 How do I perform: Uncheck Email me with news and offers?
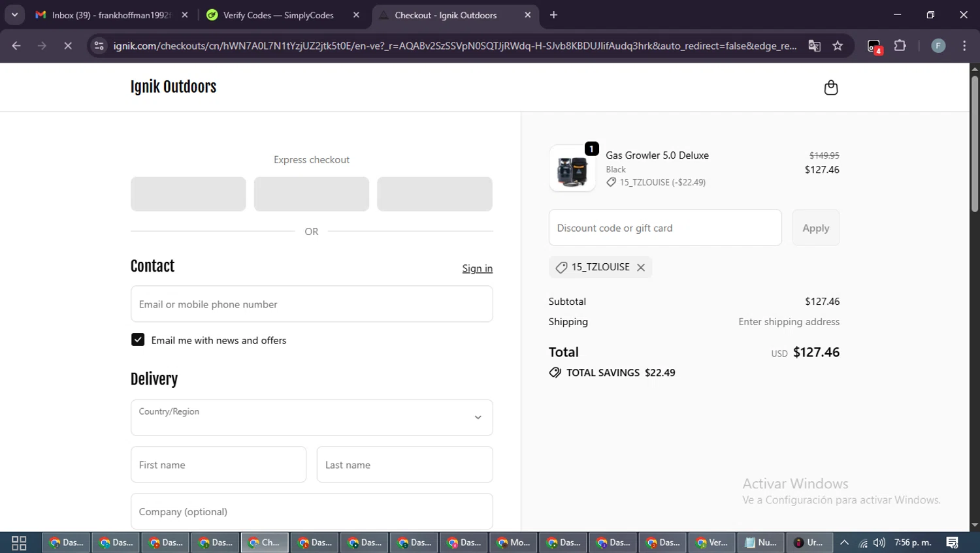click(138, 340)
